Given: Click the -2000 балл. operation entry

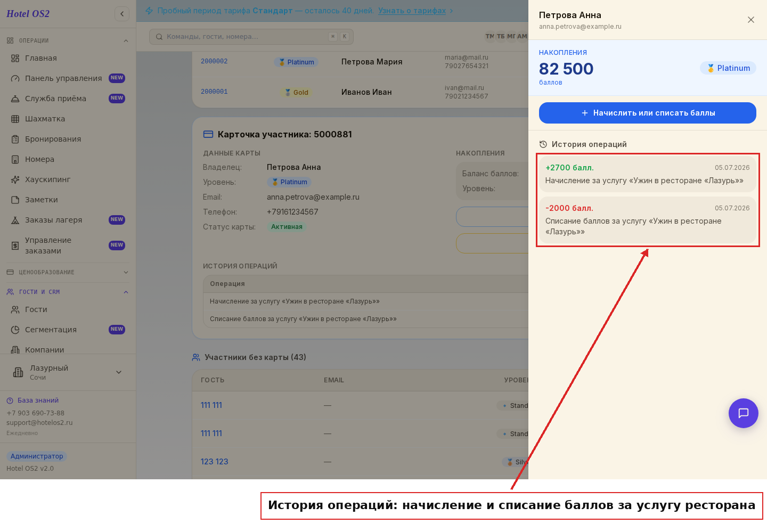Looking at the screenshot, I should point(648,220).
